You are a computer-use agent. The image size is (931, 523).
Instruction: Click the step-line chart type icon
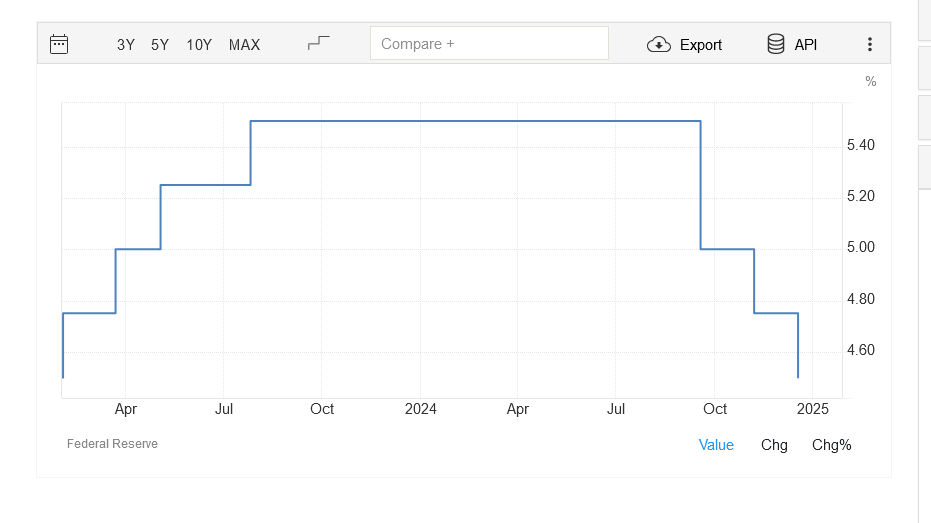(318, 43)
